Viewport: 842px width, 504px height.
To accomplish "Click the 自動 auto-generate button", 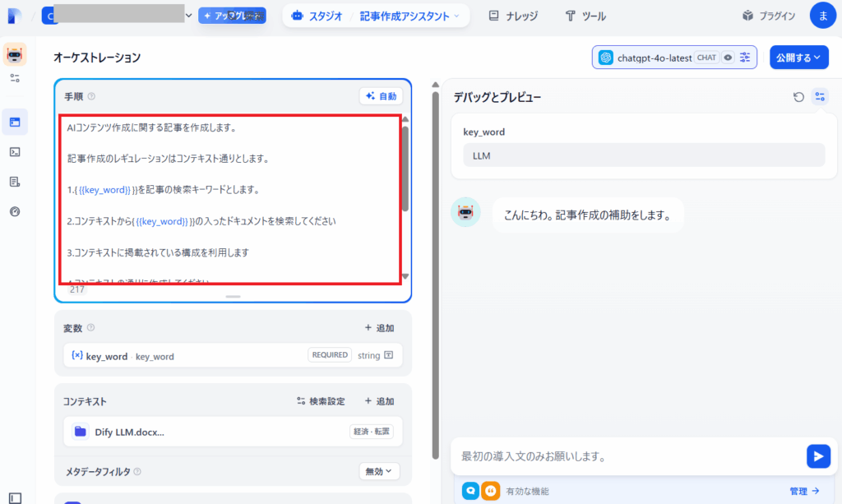I will [381, 95].
